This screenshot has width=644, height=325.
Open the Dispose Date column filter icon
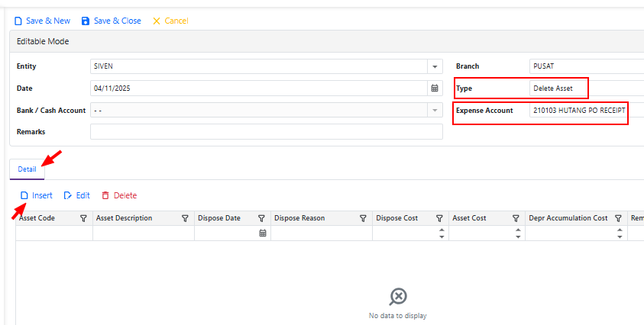(x=261, y=218)
